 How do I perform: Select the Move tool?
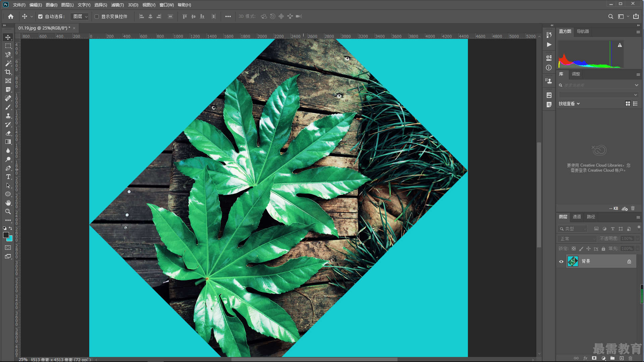click(8, 37)
